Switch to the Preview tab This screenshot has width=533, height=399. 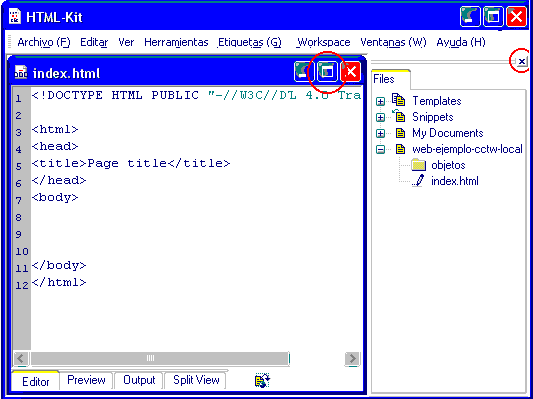point(86,380)
